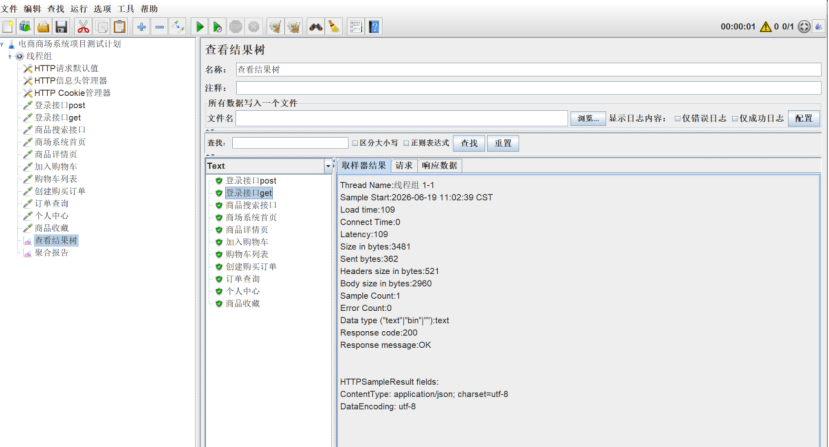Viewport: 829px width, 447px height.
Task: Click the binoculars Search icon
Action: tap(316, 26)
